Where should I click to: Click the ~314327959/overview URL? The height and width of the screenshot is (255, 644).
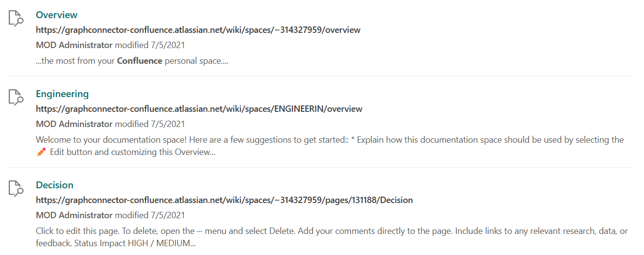[x=198, y=30]
